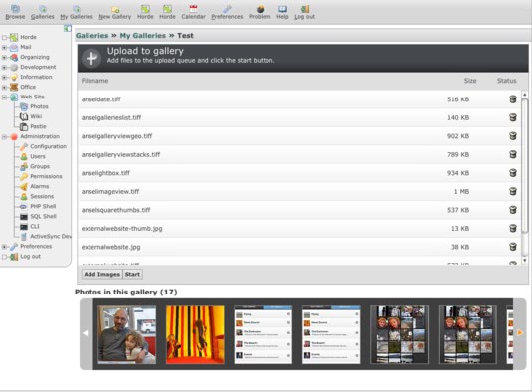Screen dimensions: 532x392
Task: Open the Problem icon in top toolbar
Action: (x=260, y=9)
